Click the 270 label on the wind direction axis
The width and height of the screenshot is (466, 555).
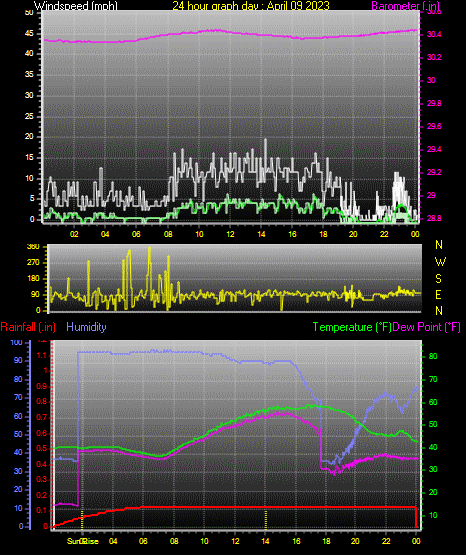[x=33, y=263]
